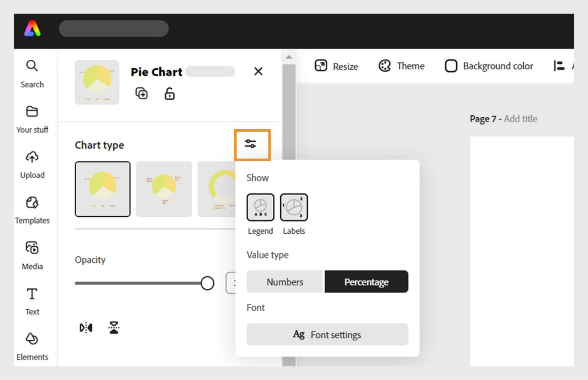Click Add title next to Page 7

click(520, 119)
